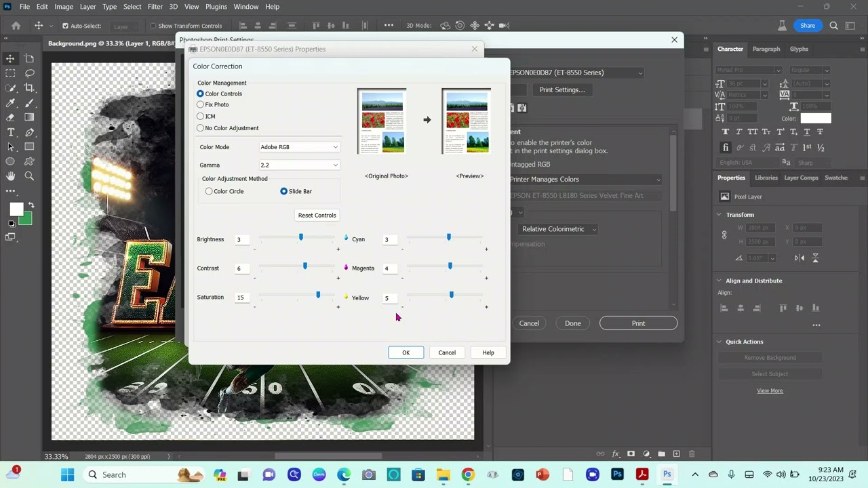The width and height of the screenshot is (868, 488).
Task: Select the ICM radio button
Action: [200, 116]
